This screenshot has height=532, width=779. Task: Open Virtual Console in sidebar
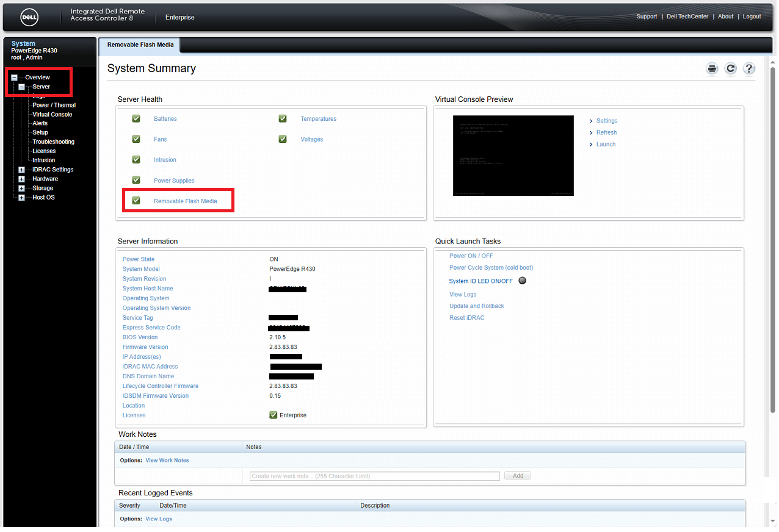click(52, 114)
